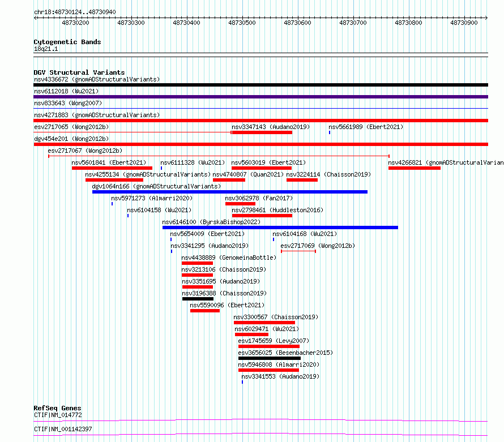Select nsv4438889 (GenomeinaBottle) label
The width and height of the screenshot is (504, 442).
click(x=229, y=258)
